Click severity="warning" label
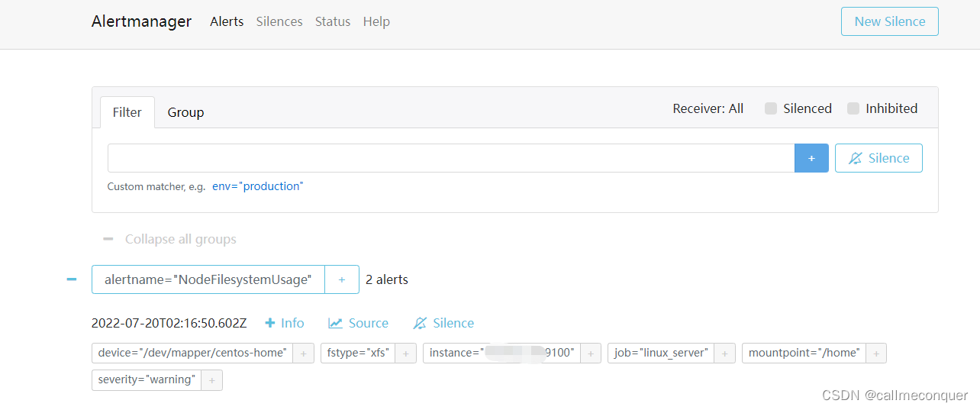Viewport: 980px width, 410px height. (x=147, y=379)
